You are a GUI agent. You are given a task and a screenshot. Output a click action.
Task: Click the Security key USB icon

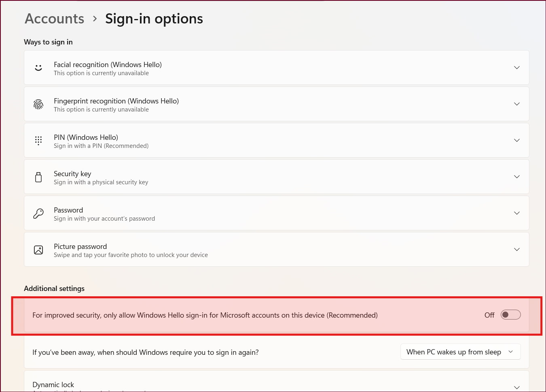click(38, 177)
